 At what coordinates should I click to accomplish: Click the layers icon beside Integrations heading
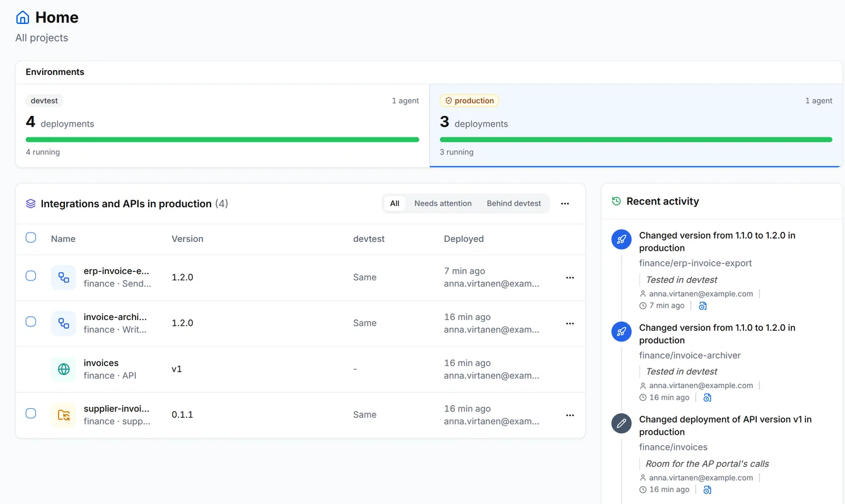pos(30,203)
